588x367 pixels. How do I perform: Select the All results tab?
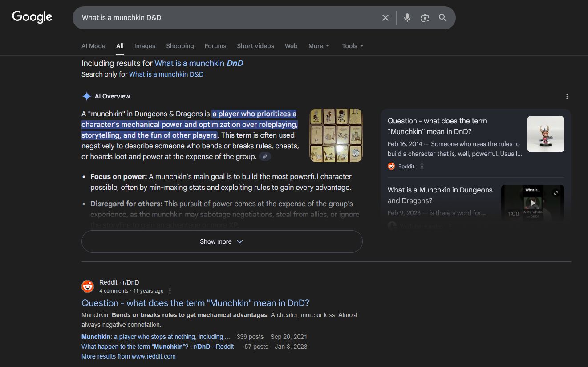[x=120, y=46]
